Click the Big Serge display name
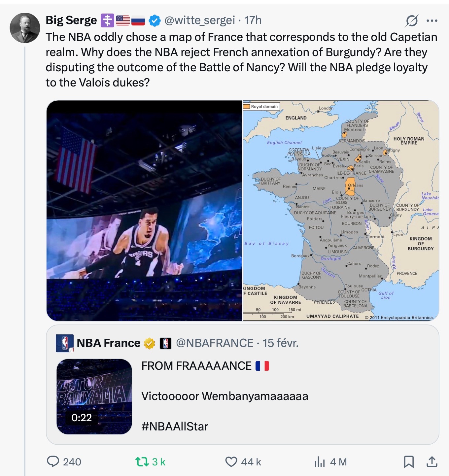The width and height of the screenshot is (449, 476). (x=71, y=20)
